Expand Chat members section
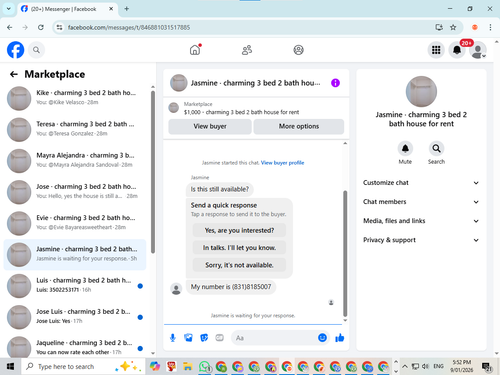 421,202
